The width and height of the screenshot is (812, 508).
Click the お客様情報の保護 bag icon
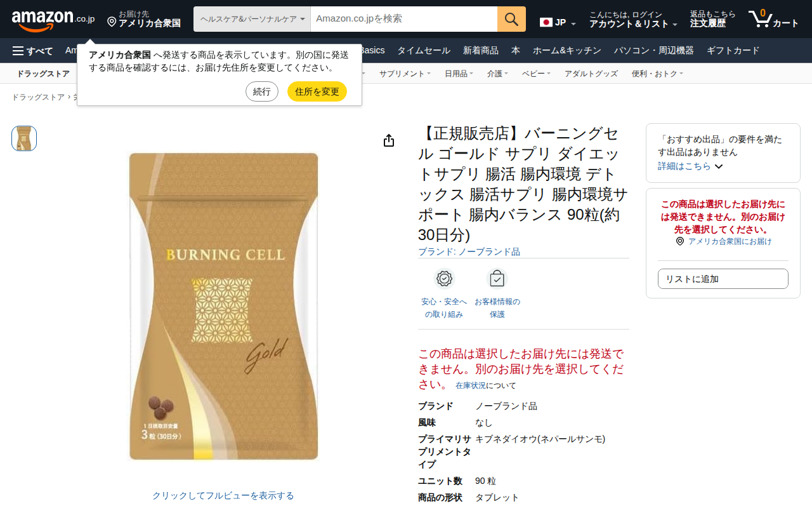click(x=497, y=278)
